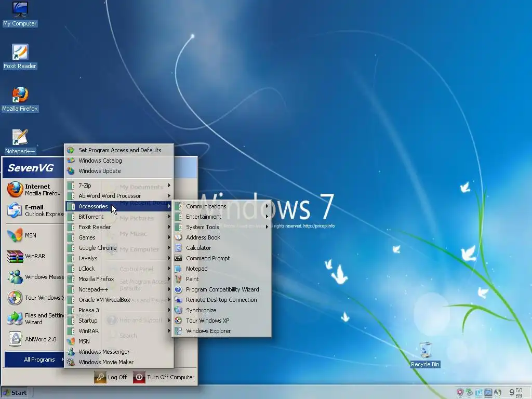Screen dimensions: 532x399
Task: Expand AbiWord Word Processor submenu arrow
Action: (x=169, y=196)
